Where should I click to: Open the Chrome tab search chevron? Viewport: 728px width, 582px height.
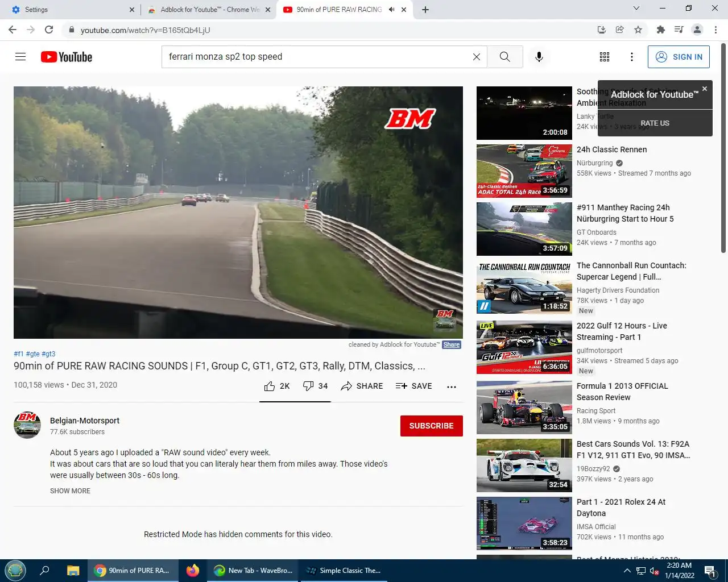[636, 9]
